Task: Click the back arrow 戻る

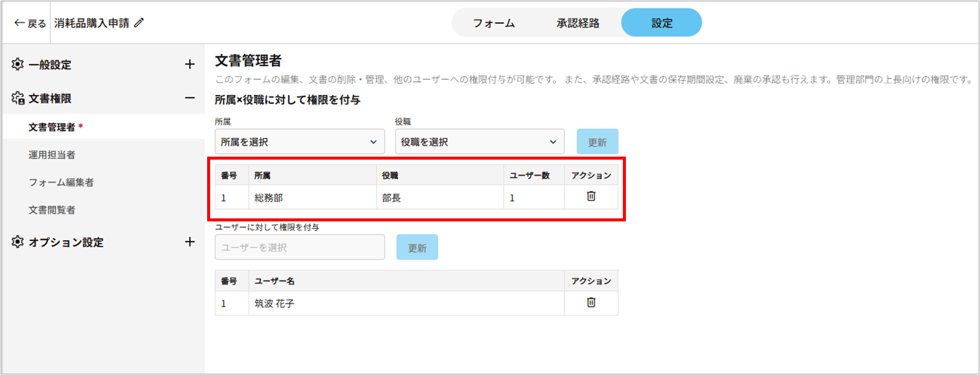Action: [30, 23]
